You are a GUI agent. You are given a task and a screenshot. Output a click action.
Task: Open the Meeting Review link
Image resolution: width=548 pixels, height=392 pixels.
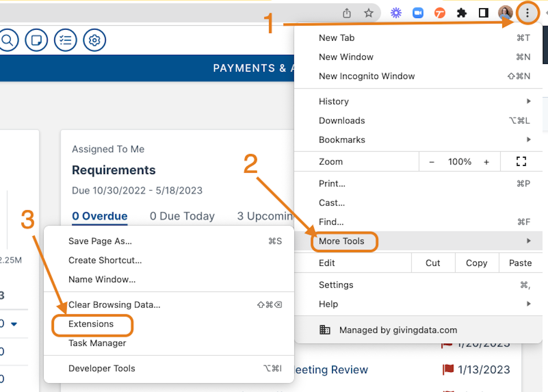[x=331, y=370]
